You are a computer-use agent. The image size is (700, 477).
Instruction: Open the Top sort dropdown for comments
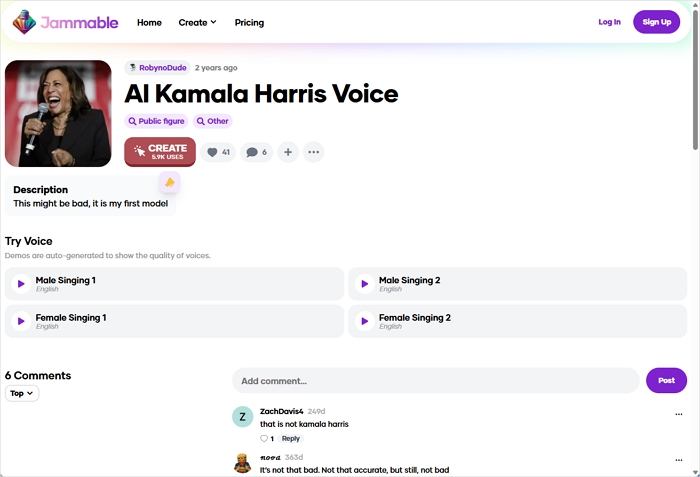(x=22, y=393)
